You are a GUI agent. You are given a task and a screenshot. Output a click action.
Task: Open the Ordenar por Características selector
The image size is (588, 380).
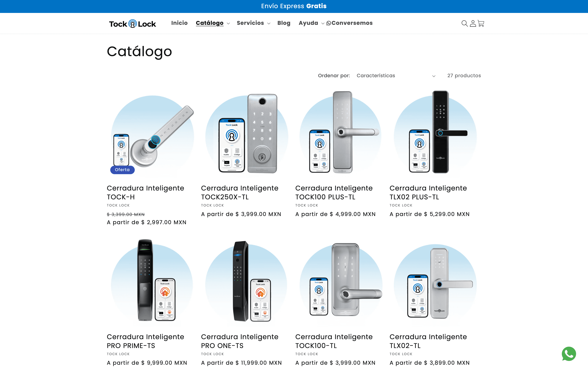[x=396, y=76]
